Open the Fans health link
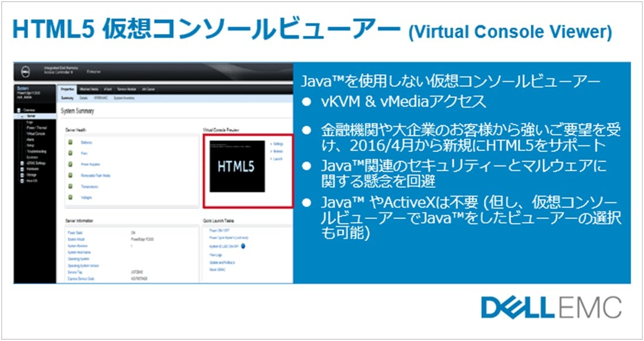Screen dimensions: 644x341 pos(84,153)
